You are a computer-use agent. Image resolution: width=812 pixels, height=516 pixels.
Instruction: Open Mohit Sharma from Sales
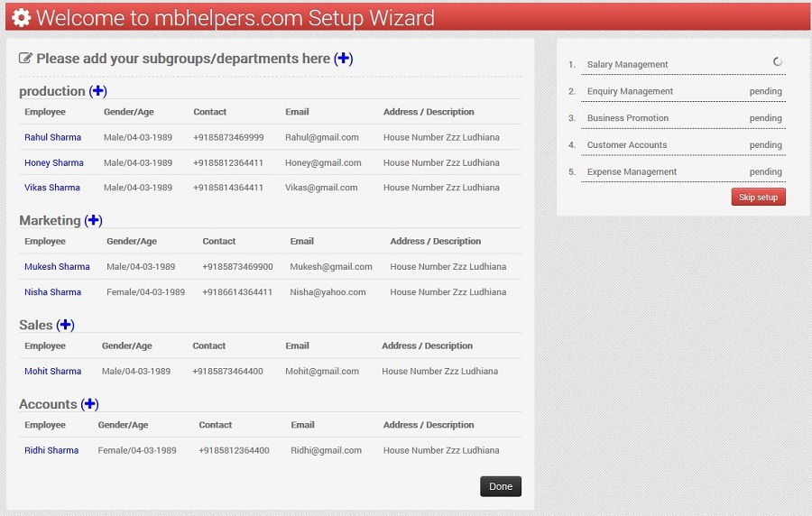52,372
